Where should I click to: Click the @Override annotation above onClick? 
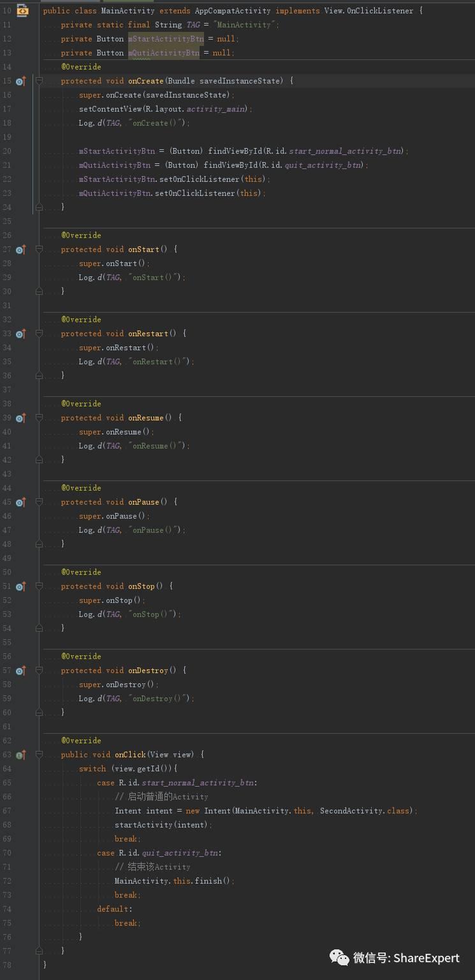[x=81, y=741]
